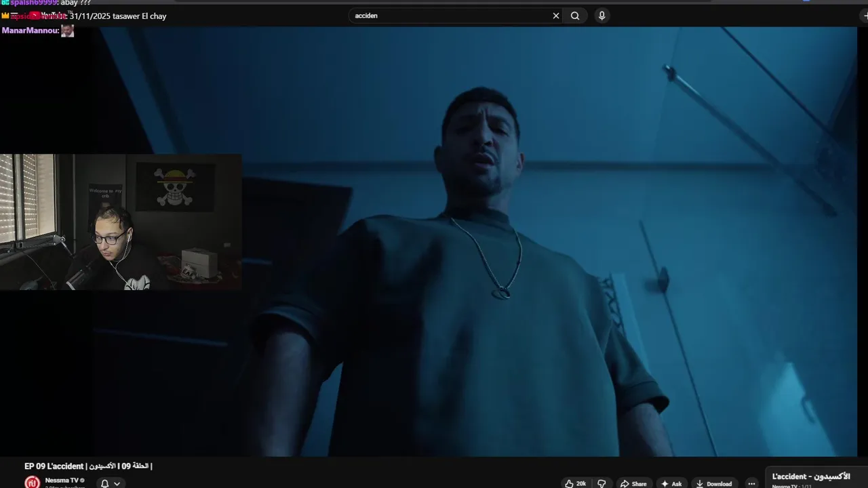Dislike the L'accident episode video
Image resolution: width=868 pixels, height=488 pixels.
601,483
